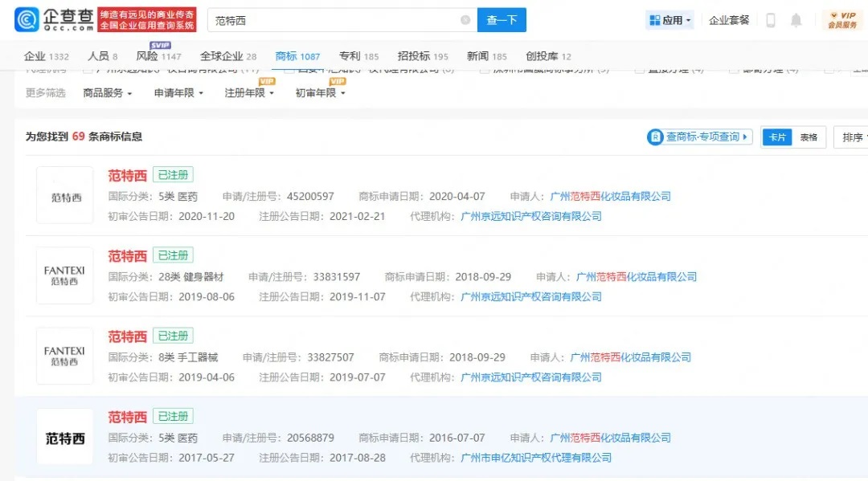Switch to 卡片 view
The image size is (868, 481).
(x=777, y=137)
